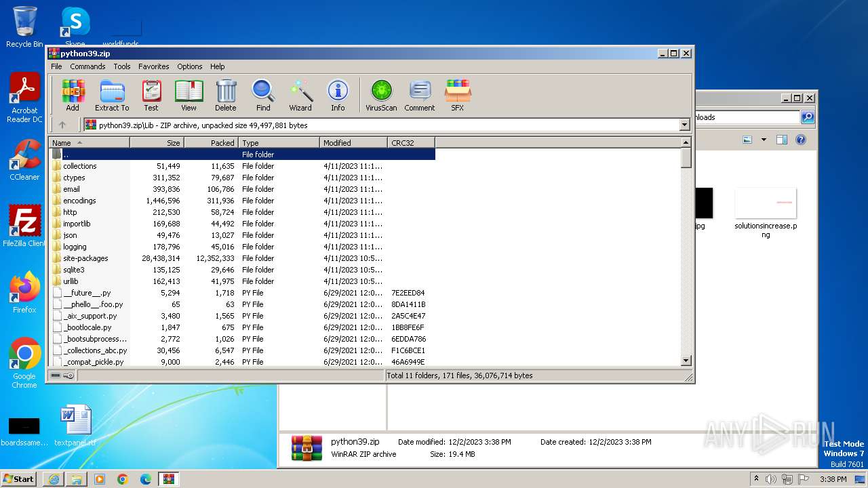868x488 pixels.
Task: Select the email folder
Action: pos(242,188)
